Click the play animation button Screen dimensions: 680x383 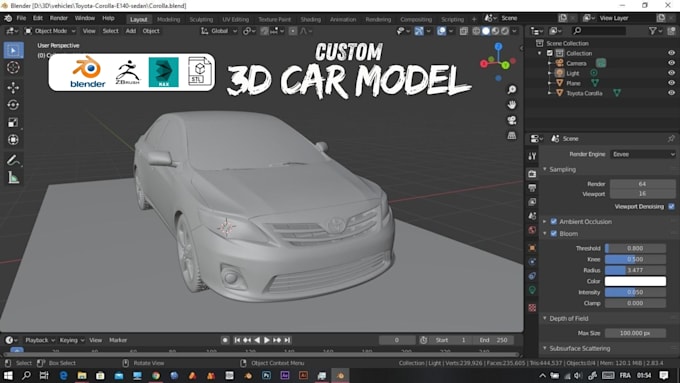click(267, 340)
